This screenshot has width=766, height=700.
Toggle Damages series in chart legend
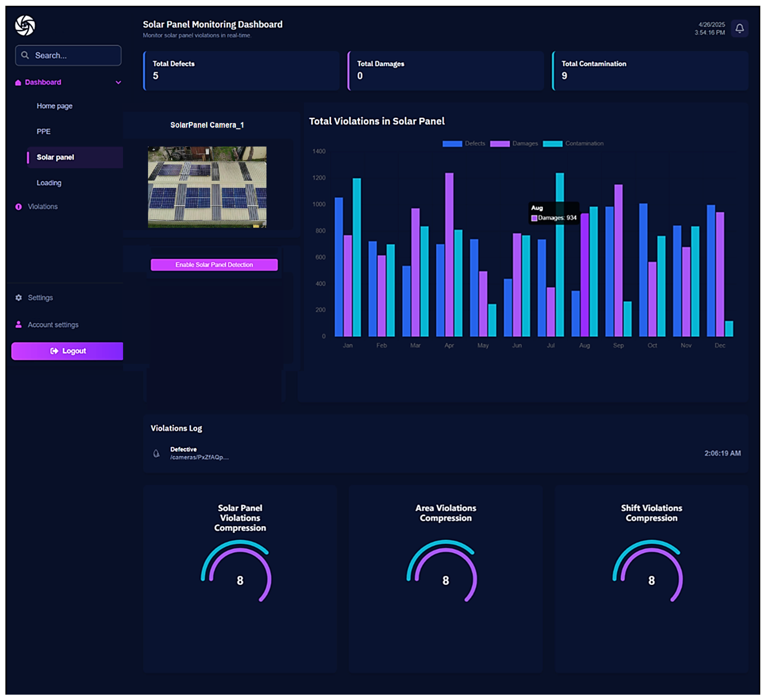514,144
